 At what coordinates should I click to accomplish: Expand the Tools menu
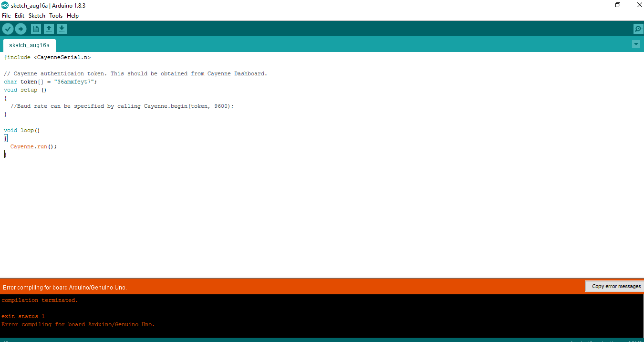[x=55, y=15]
